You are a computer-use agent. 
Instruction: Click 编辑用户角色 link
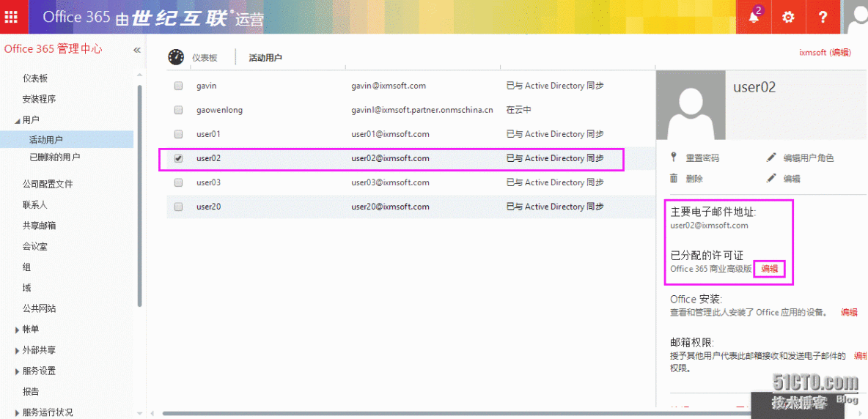click(809, 158)
